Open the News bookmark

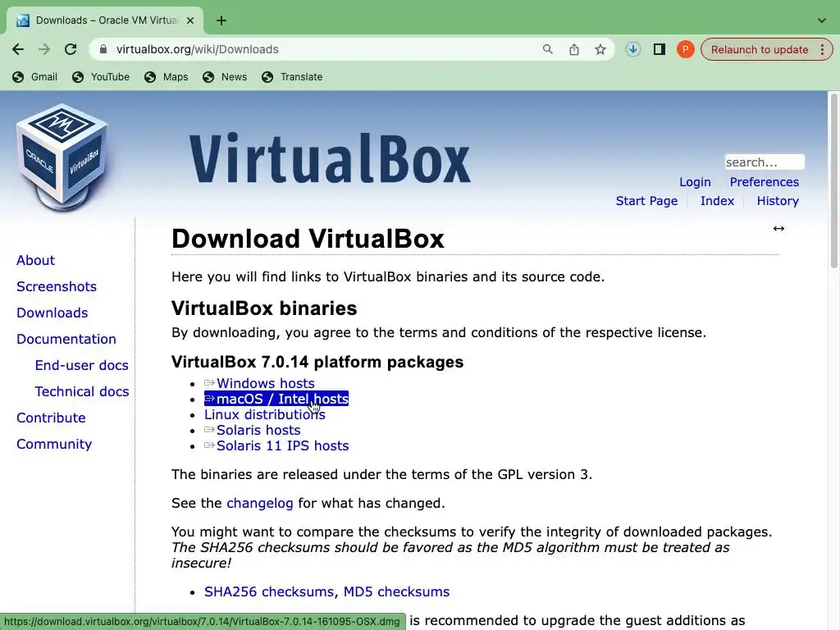point(225,76)
